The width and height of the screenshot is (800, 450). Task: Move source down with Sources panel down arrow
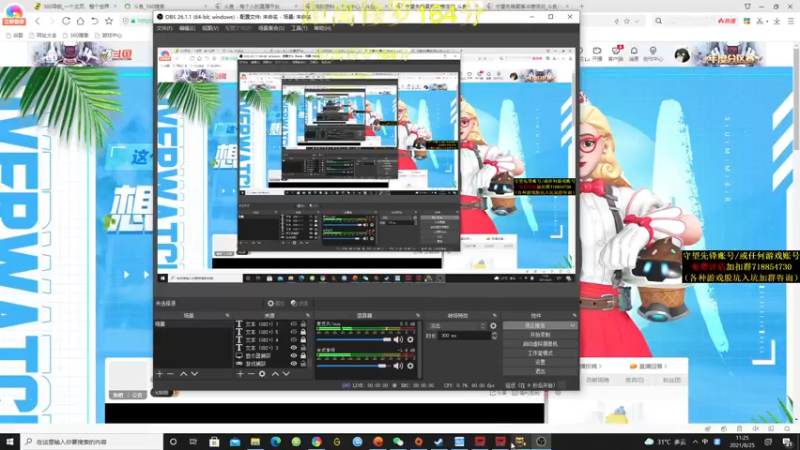pos(286,374)
